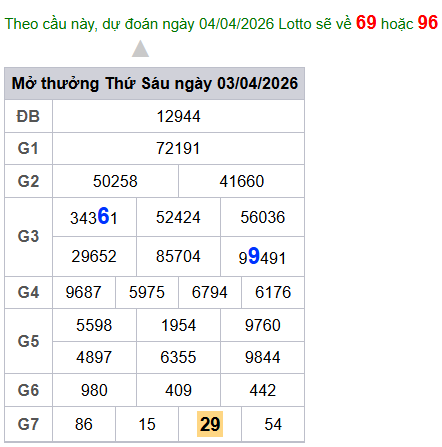This screenshot has height=447, width=442.
Task: Select G7 result 86
Action: [83, 424]
